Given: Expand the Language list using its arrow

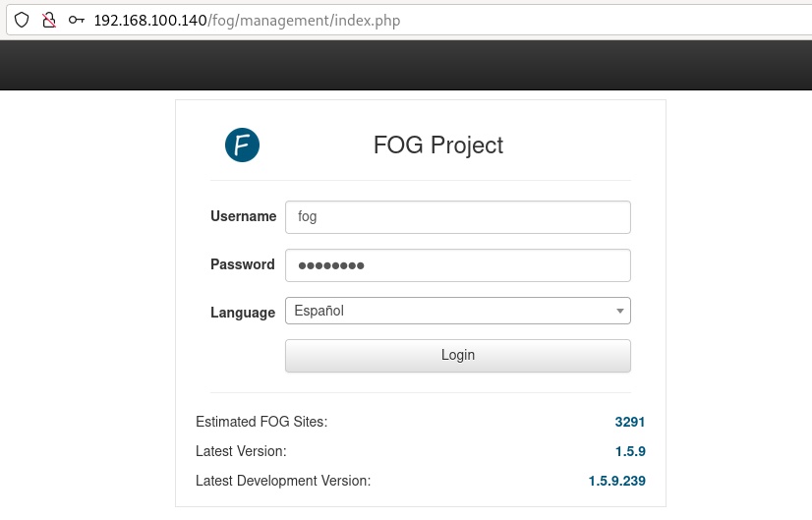Looking at the screenshot, I should point(619,312).
